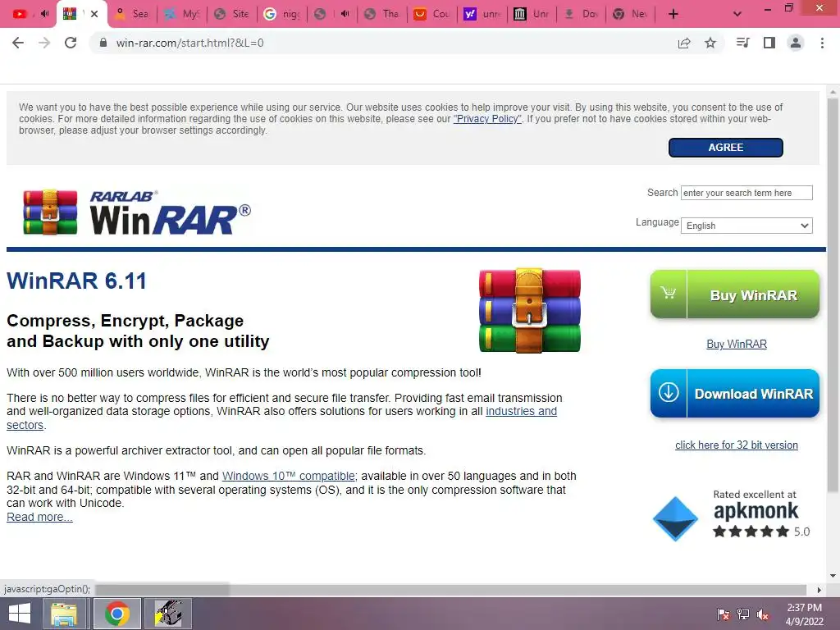Click the Read more link
This screenshot has height=630, width=840.
pyautogui.click(x=39, y=517)
